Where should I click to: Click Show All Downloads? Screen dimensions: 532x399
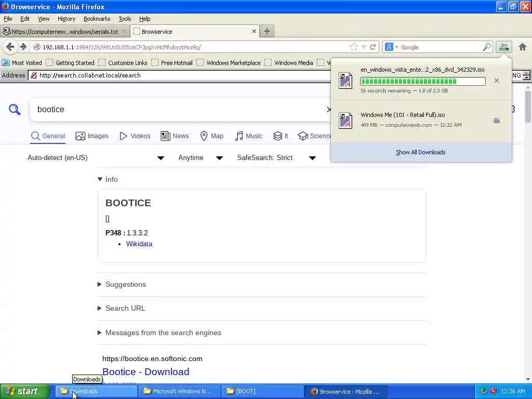click(x=421, y=152)
